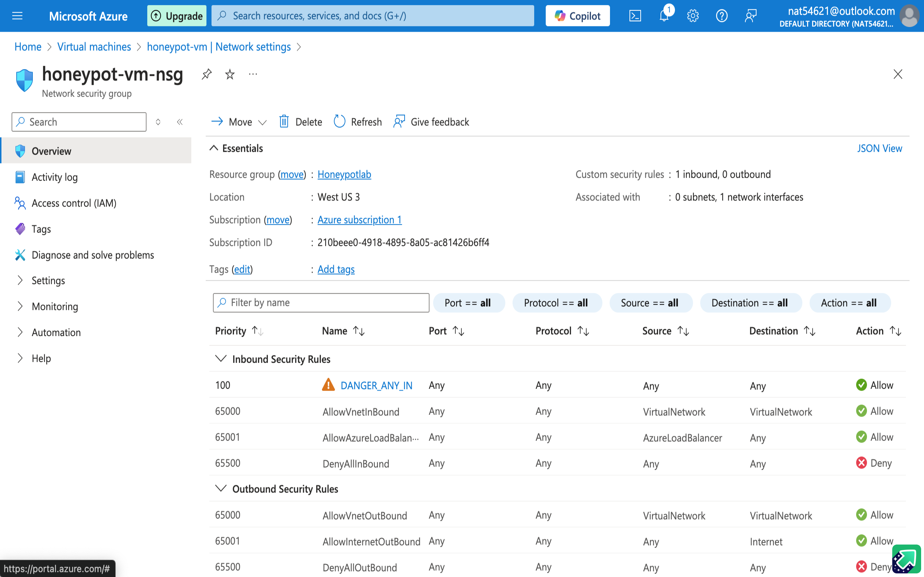Open the notifications bell
This screenshot has height=577, width=924.
pyautogui.click(x=664, y=16)
